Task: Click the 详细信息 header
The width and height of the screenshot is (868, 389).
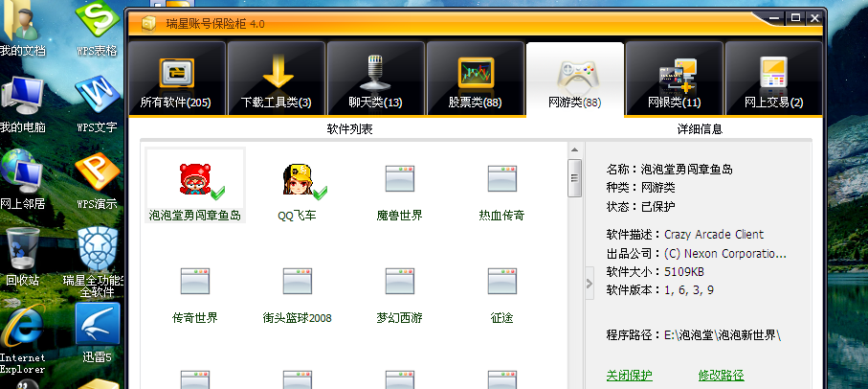Action: tap(700, 129)
